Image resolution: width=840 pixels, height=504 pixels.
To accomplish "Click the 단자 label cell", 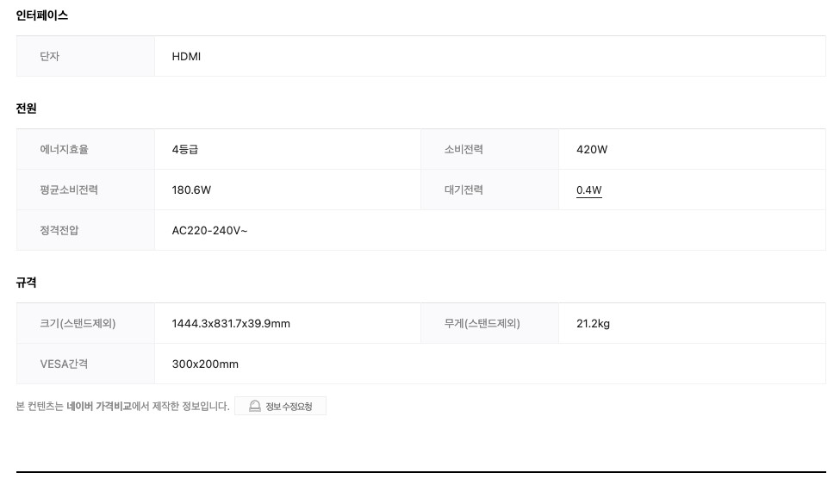I will [x=85, y=56].
